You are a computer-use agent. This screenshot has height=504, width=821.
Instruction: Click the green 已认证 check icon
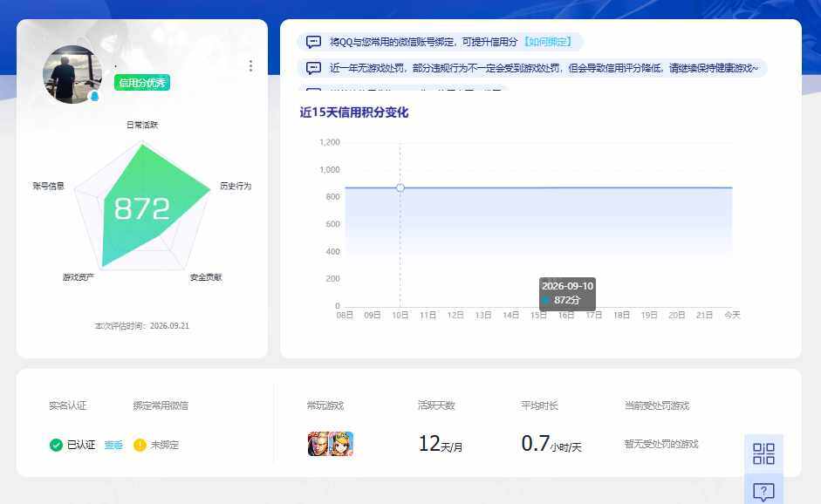56,445
